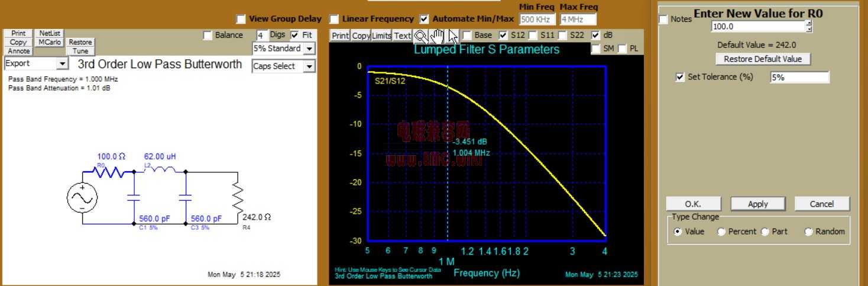Click the C3 560.0 pF value label
Viewport: 868px width, 286px height.
tap(206, 218)
